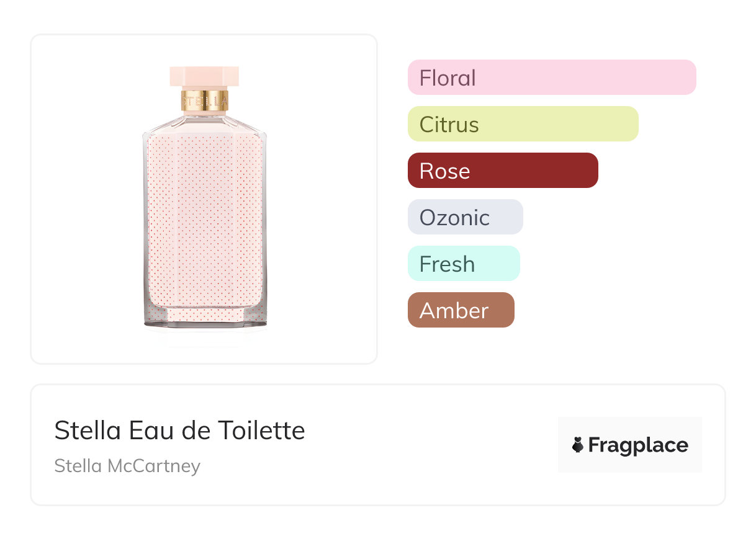Click the pink cap of the perfume bottle
The width and height of the screenshot is (756, 536).
pyautogui.click(x=204, y=76)
